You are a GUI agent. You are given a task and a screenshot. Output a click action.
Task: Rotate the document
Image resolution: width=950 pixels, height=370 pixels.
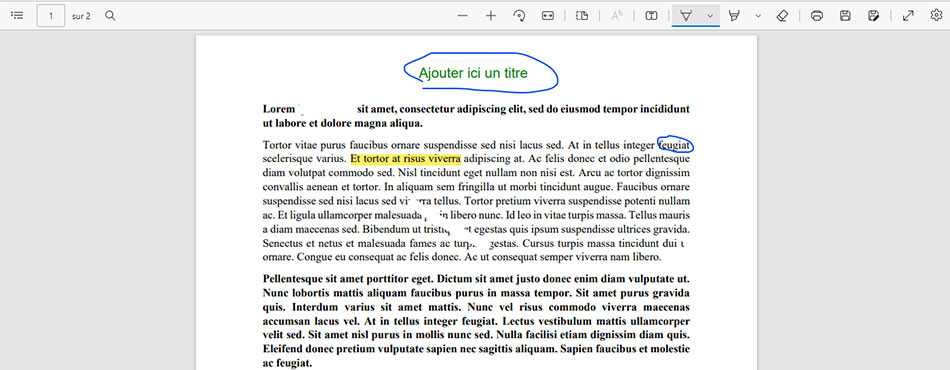point(519,16)
